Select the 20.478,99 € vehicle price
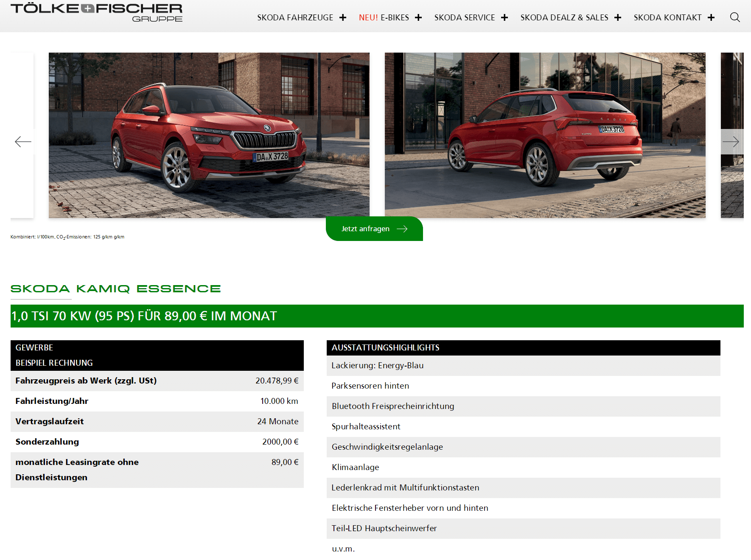Image resolution: width=751 pixels, height=560 pixels. click(x=277, y=381)
